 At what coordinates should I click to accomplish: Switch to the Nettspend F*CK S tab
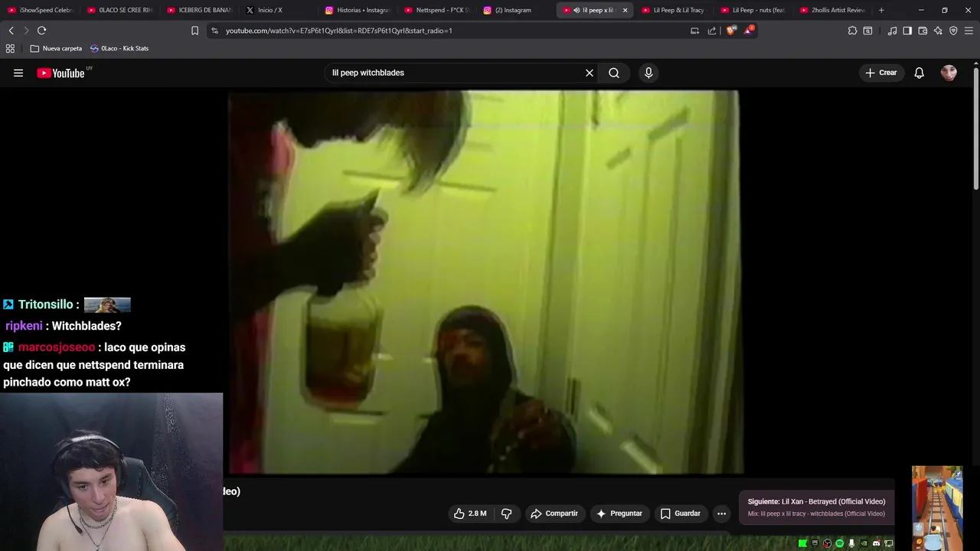click(x=438, y=10)
